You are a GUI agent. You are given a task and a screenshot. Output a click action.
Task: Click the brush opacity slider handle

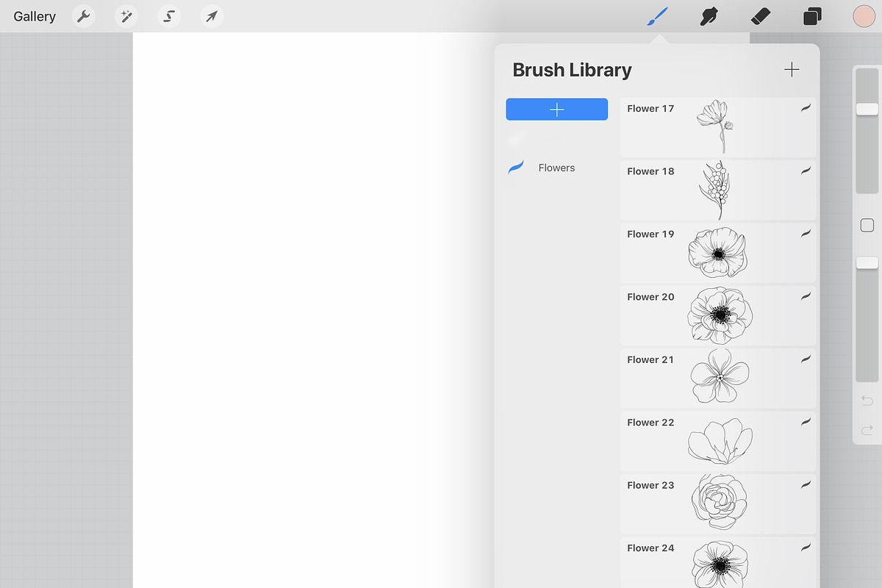point(867,262)
